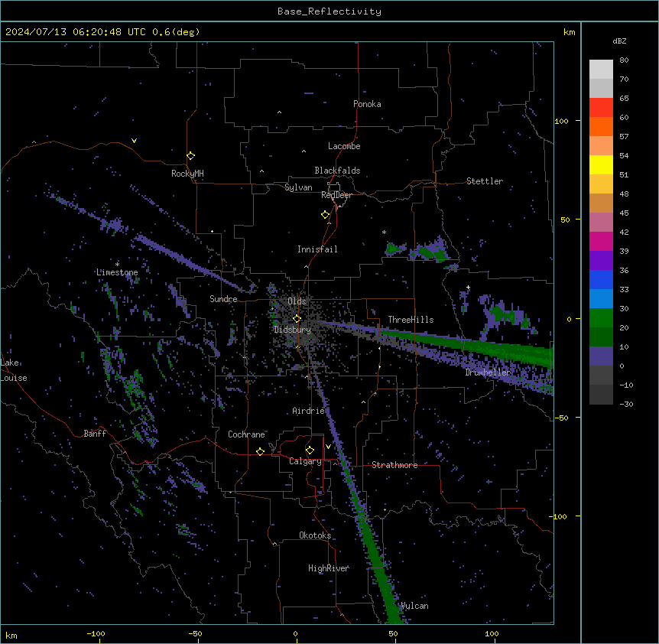Click the yellow radar site marker at Olds
The width and height of the screenshot is (659, 644).
[x=297, y=319]
